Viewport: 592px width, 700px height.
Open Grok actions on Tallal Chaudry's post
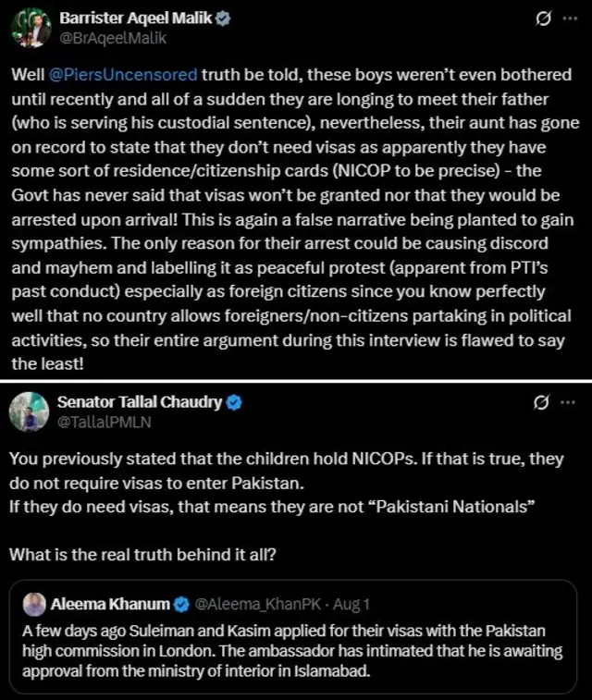tap(545, 403)
